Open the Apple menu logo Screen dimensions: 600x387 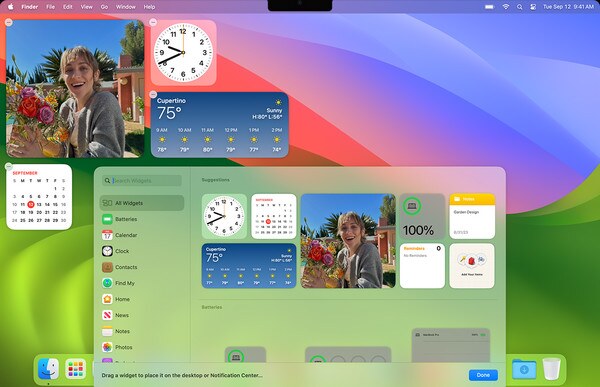[11, 7]
